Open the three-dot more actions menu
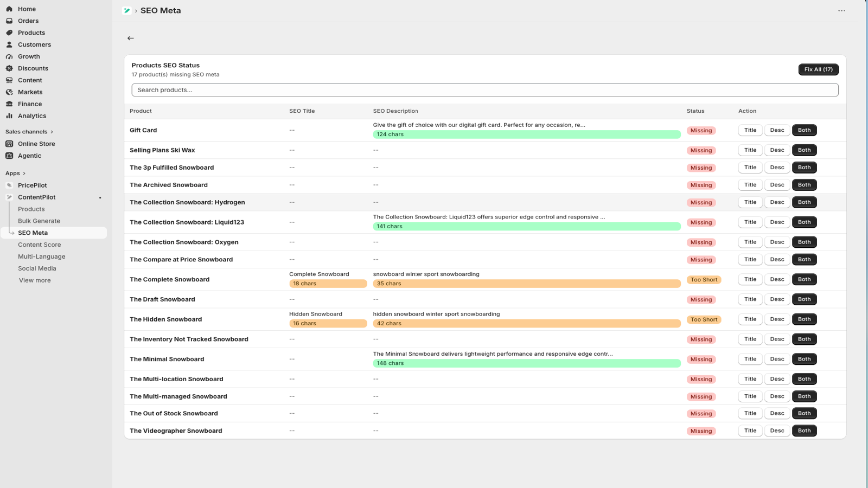868x488 pixels. pyautogui.click(x=841, y=10)
